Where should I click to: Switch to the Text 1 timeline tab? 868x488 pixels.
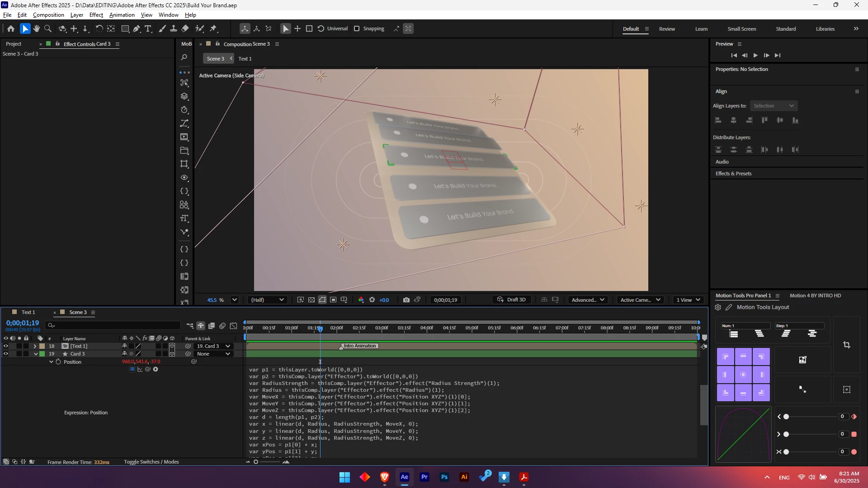coord(28,312)
